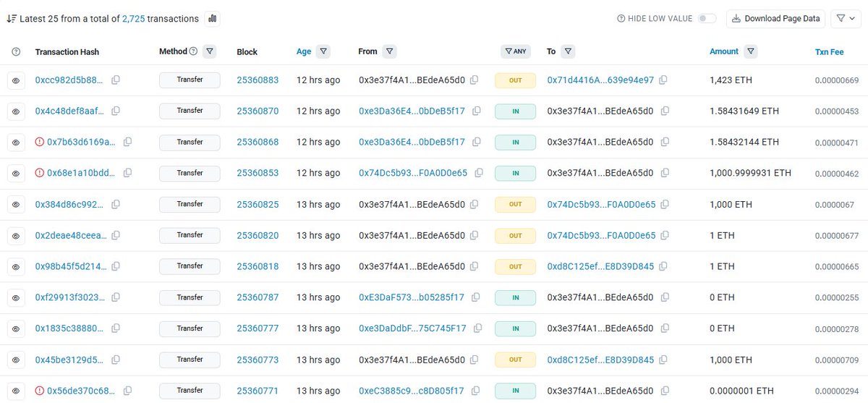This screenshot has height=403, width=868.
Task: Copy transaction hash 0x2deae48ceea
Action: (116, 235)
